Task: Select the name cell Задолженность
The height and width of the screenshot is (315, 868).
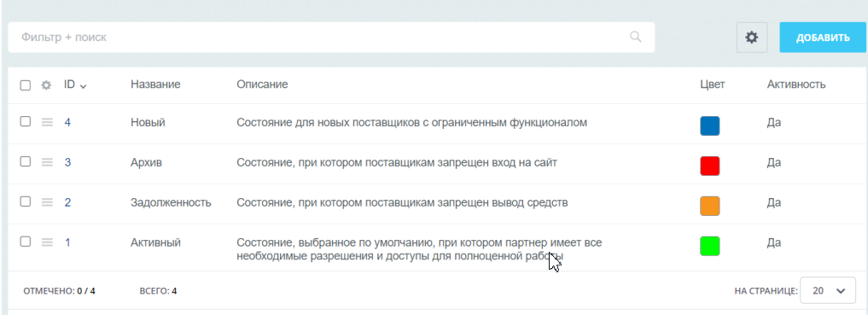Action: 171,202
